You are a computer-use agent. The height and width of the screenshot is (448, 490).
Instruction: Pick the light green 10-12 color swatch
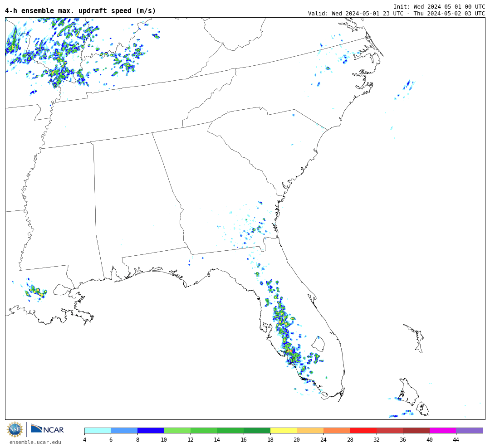pyautogui.click(x=177, y=430)
